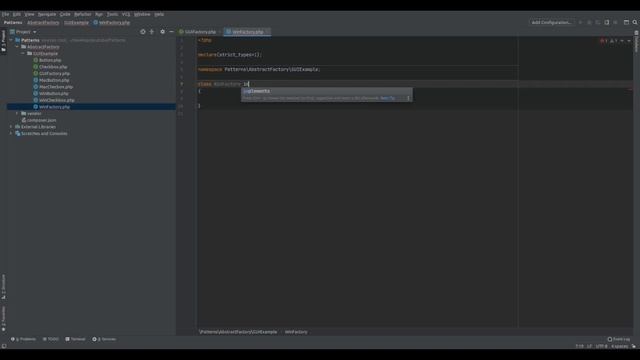Screen dimensions: 640x360
Task: Open the Refactor menu
Action: 83,14
